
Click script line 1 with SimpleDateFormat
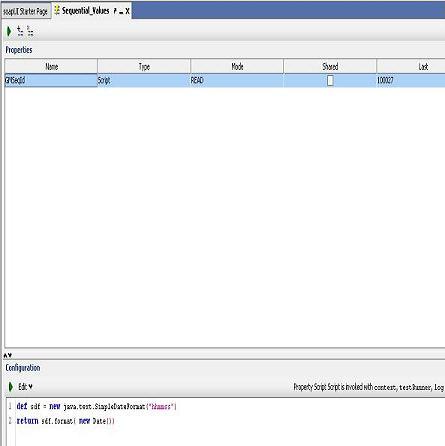(x=96, y=406)
